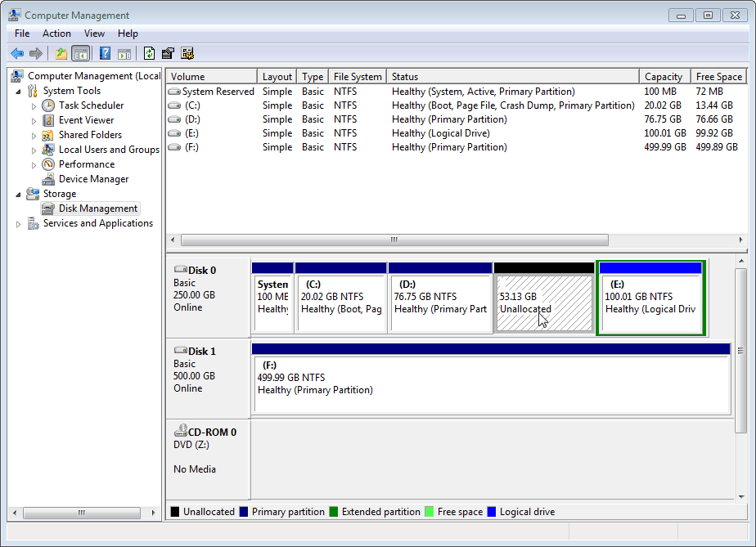
Task: Click the CD-ROM 0 drive icon
Action: pyautogui.click(x=180, y=430)
